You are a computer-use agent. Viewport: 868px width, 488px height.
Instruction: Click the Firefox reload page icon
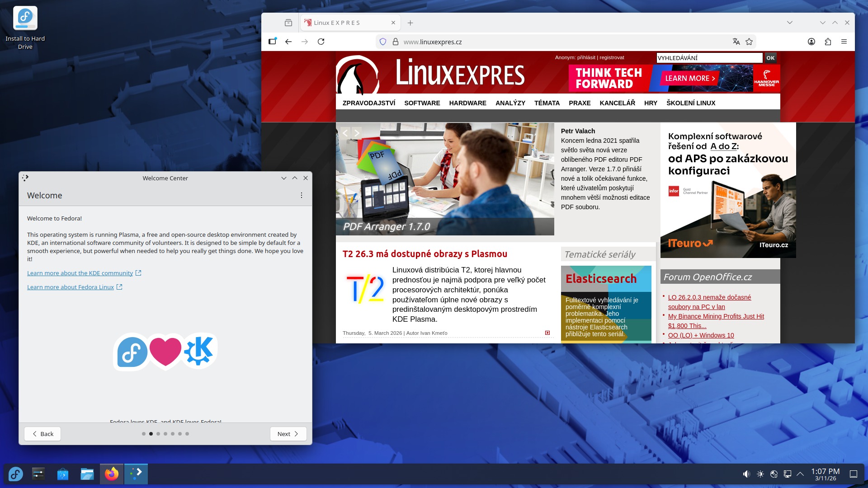(x=321, y=42)
